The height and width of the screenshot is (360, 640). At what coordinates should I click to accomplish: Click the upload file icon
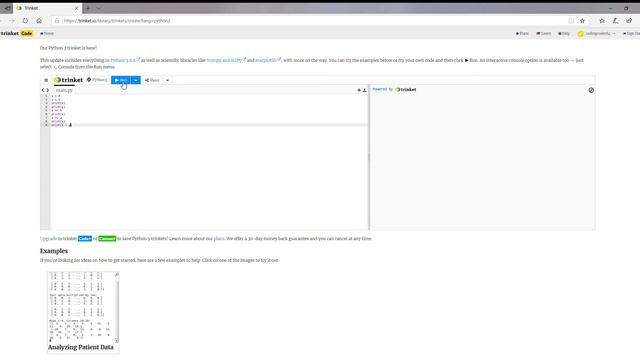pyautogui.click(x=364, y=90)
